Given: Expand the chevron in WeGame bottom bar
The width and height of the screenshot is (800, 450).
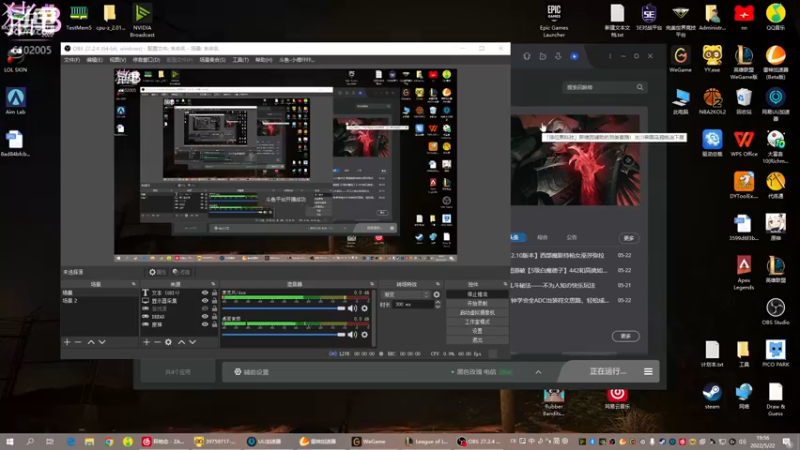Looking at the screenshot, I should click(538, 372).
